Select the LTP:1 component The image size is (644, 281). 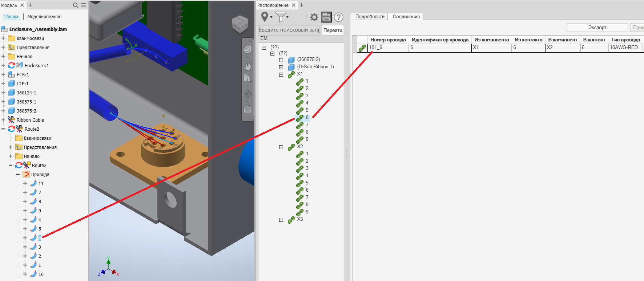[23, 84]
